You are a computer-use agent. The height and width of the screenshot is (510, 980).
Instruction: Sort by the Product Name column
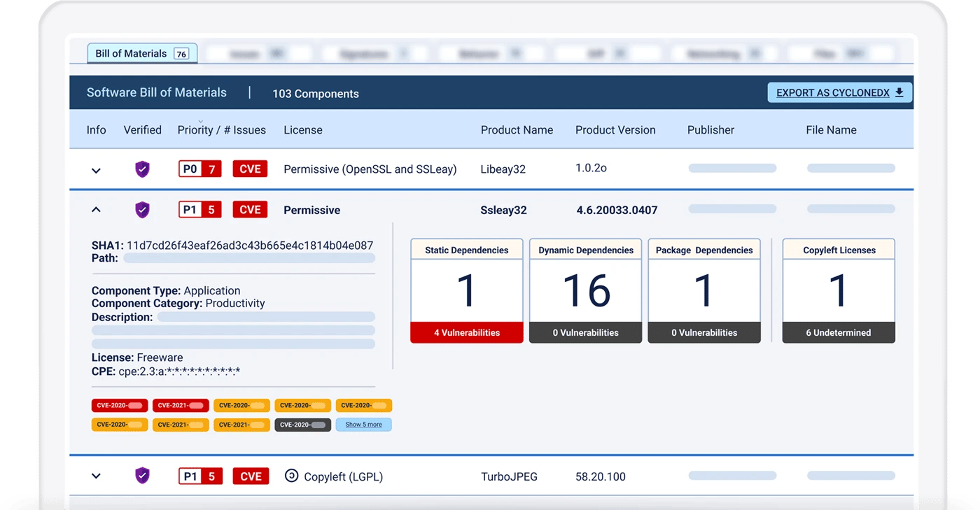point(517,130)
